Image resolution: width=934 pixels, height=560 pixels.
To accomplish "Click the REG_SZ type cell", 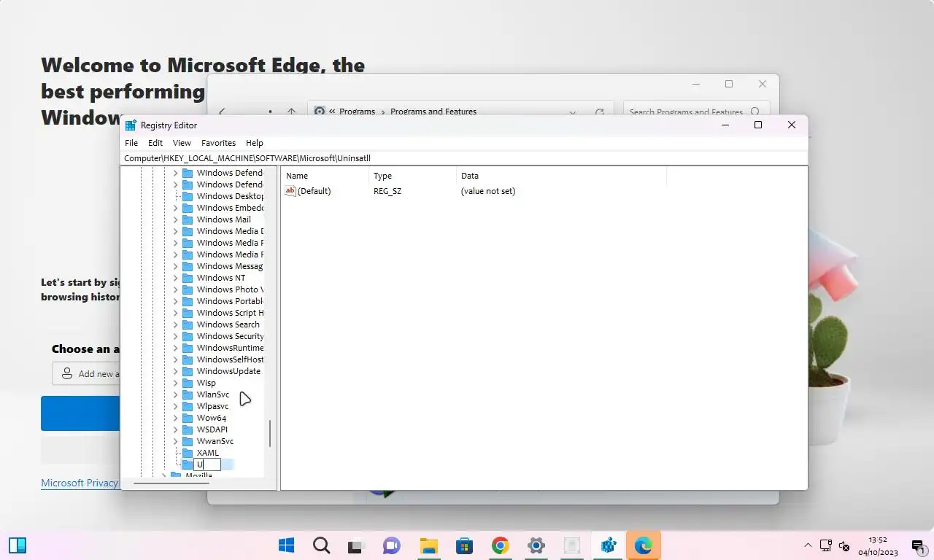I will coord(387,191).
